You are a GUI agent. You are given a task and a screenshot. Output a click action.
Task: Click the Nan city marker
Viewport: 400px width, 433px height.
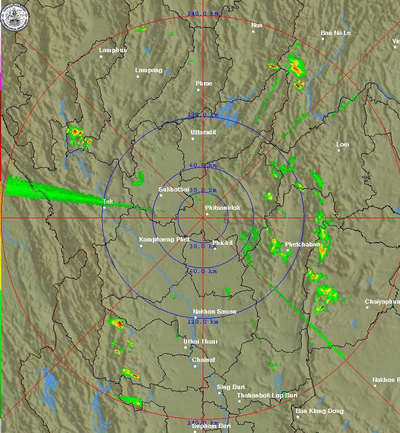(x=253, y=32)
